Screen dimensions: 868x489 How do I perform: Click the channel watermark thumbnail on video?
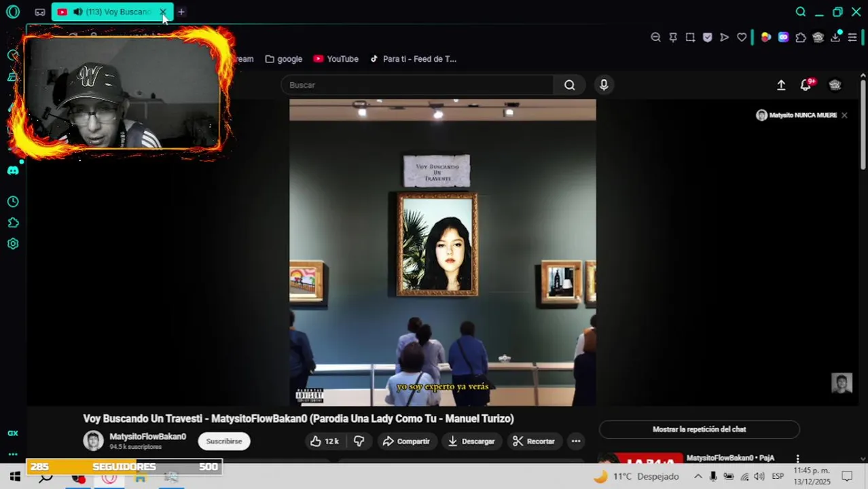pyautogui.click(x=842, y=383)
